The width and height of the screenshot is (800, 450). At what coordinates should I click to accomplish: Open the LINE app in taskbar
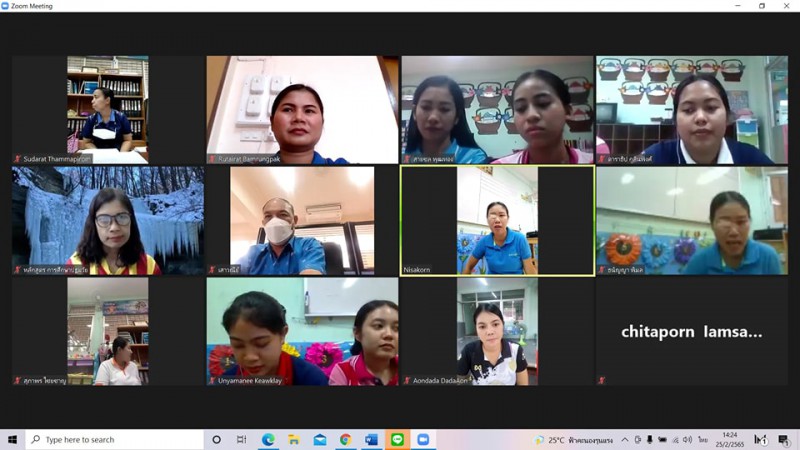[x=397, y=439]
